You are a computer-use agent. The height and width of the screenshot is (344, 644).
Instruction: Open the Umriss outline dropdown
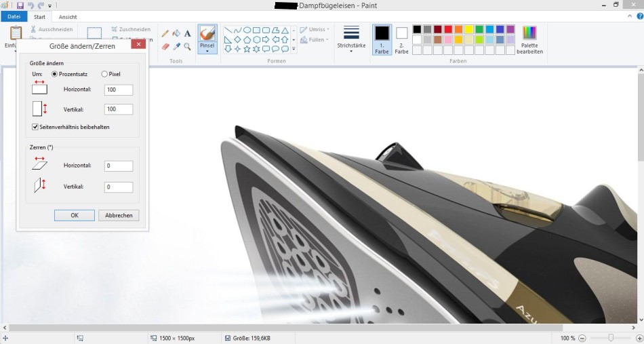(x=314, y=30)
